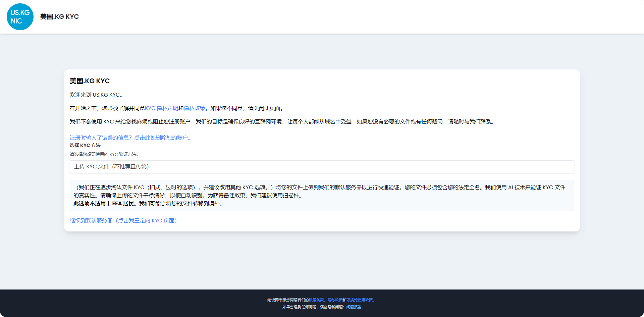
Task: Click the link to delete your account
Action: [131, 138]
